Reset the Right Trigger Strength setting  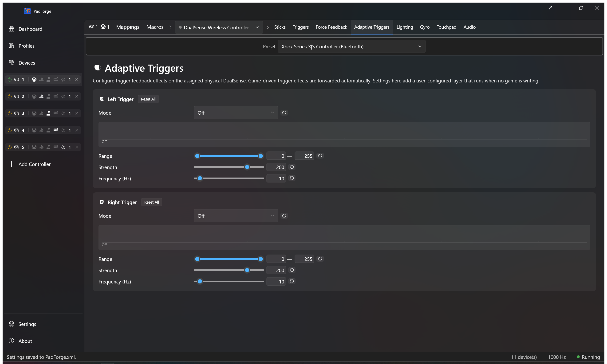pos(292,270)
